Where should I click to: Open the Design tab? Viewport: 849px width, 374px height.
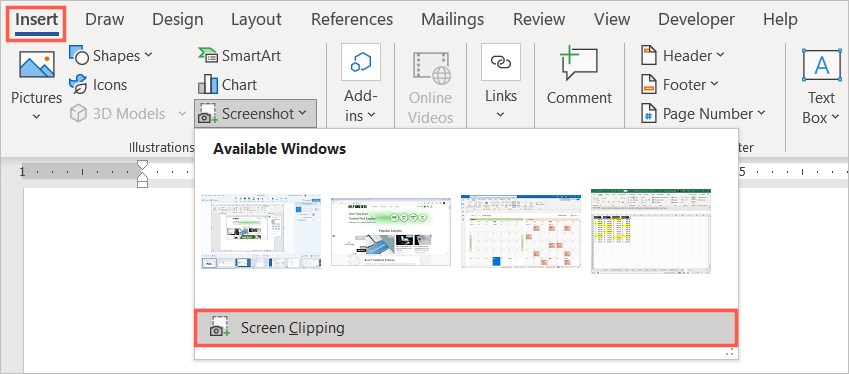click(178, 20)
